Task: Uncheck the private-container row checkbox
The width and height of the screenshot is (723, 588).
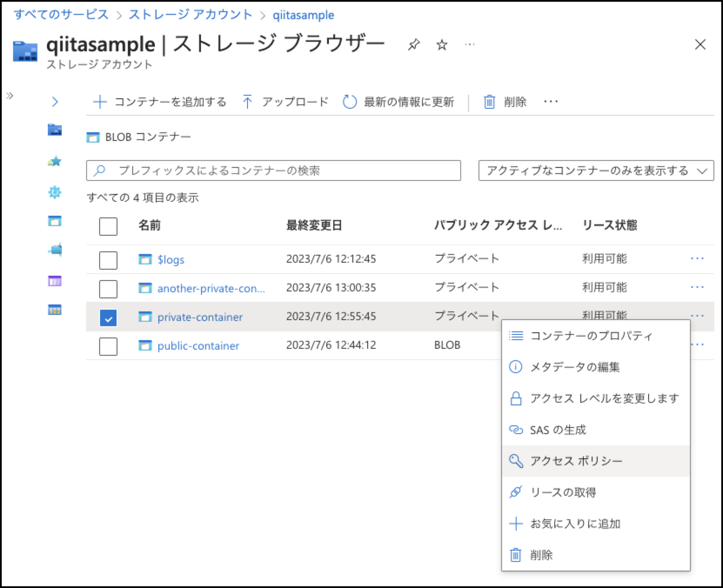Action: point(108,317)
